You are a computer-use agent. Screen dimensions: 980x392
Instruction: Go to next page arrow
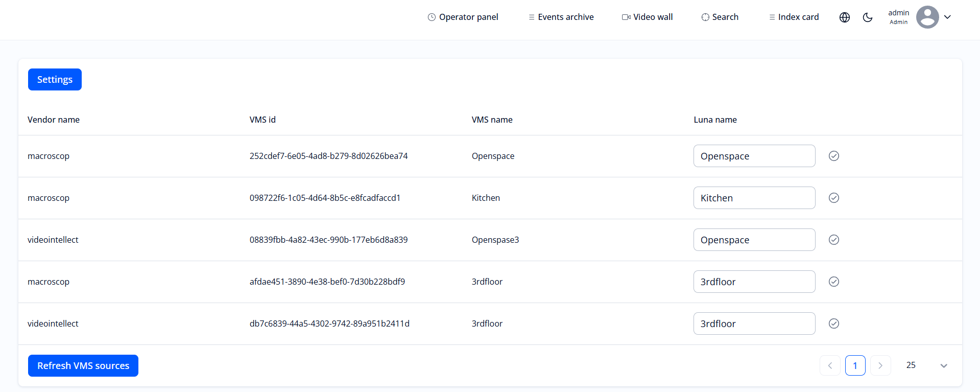point(880,365)
